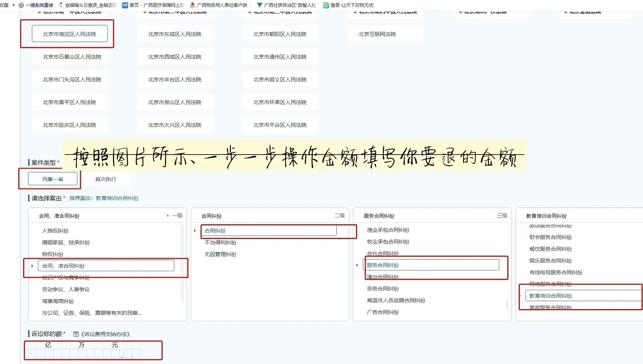Screen dimensions: 643x364
Task: Open the 广西医疗保障网上服 bookmark favicon
Action: [125, 5]
